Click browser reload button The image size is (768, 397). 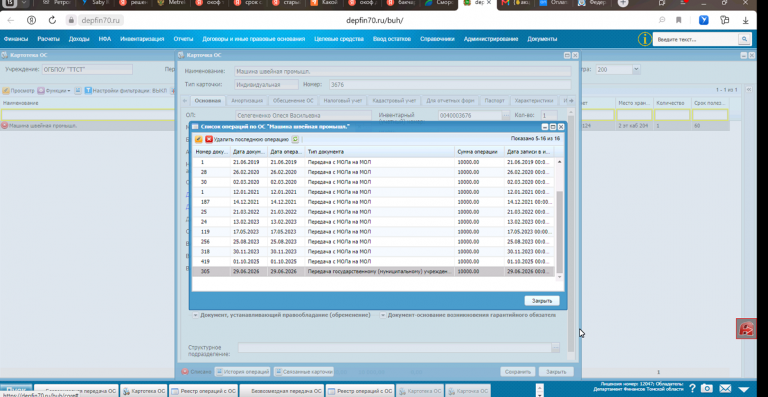pyautogui.click(x=52, y=20)
